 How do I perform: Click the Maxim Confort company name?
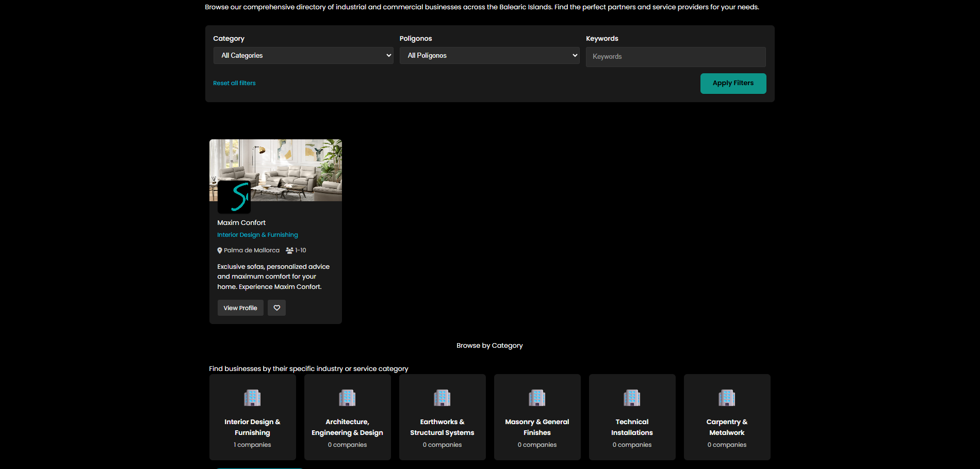click(241, 223)
